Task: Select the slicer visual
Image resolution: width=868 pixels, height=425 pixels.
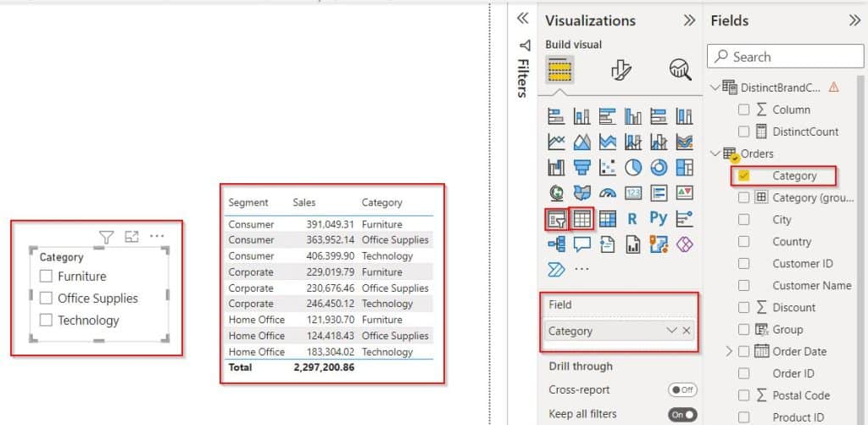Action: [556, 219]
